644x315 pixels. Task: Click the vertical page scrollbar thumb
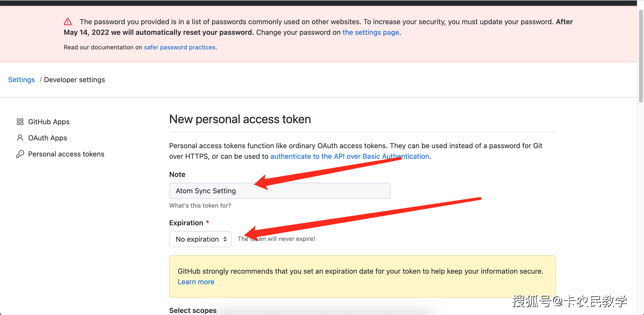641,56
